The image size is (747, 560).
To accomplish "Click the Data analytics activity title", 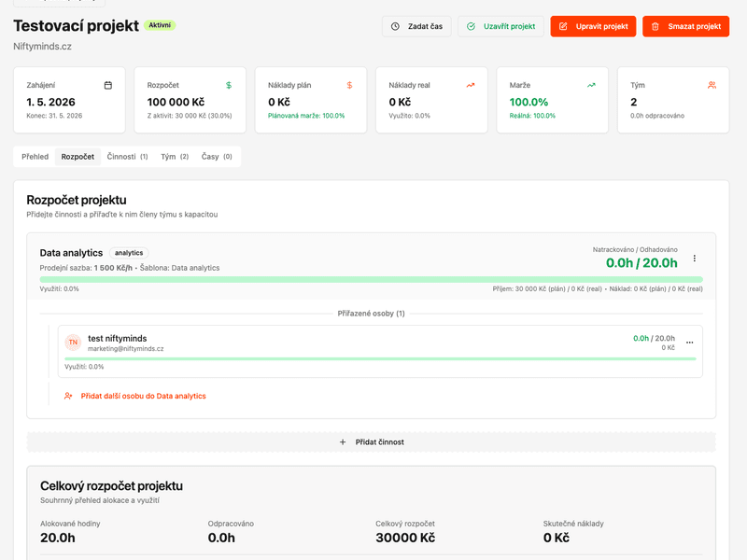I will (x=71, y=253).
